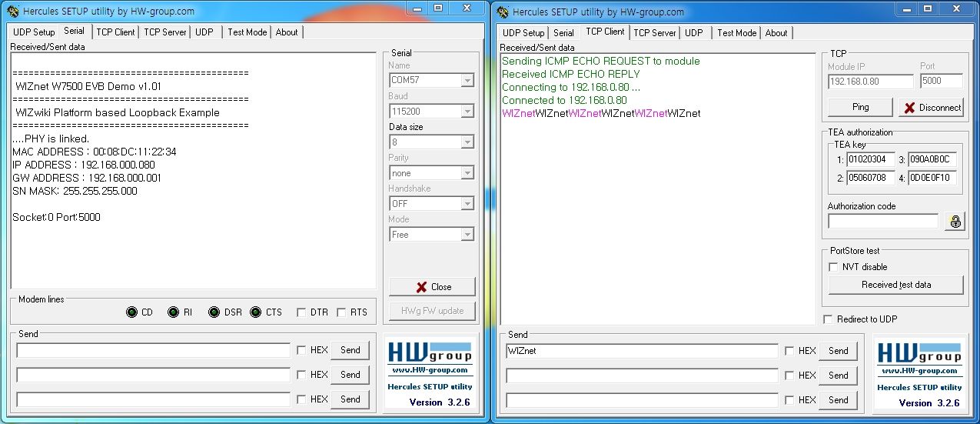Open Test Mode tab in left window
Viewport: 980px width, 424px height.
247,32
